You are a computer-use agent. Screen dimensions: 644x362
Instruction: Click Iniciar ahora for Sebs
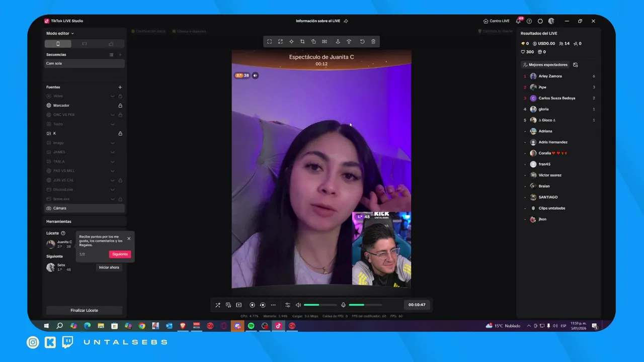pos(109,267)
